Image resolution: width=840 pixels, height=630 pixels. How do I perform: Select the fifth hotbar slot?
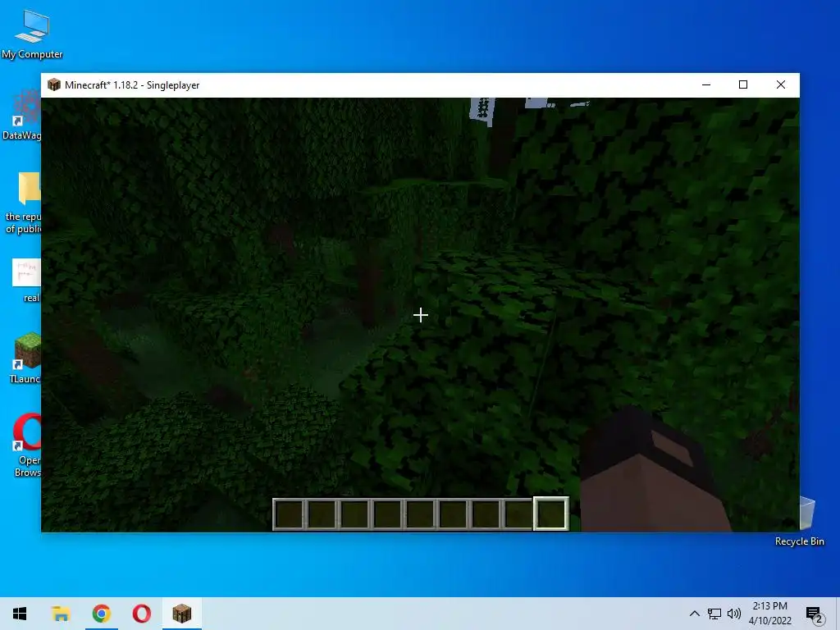click(x=420, y=514)
